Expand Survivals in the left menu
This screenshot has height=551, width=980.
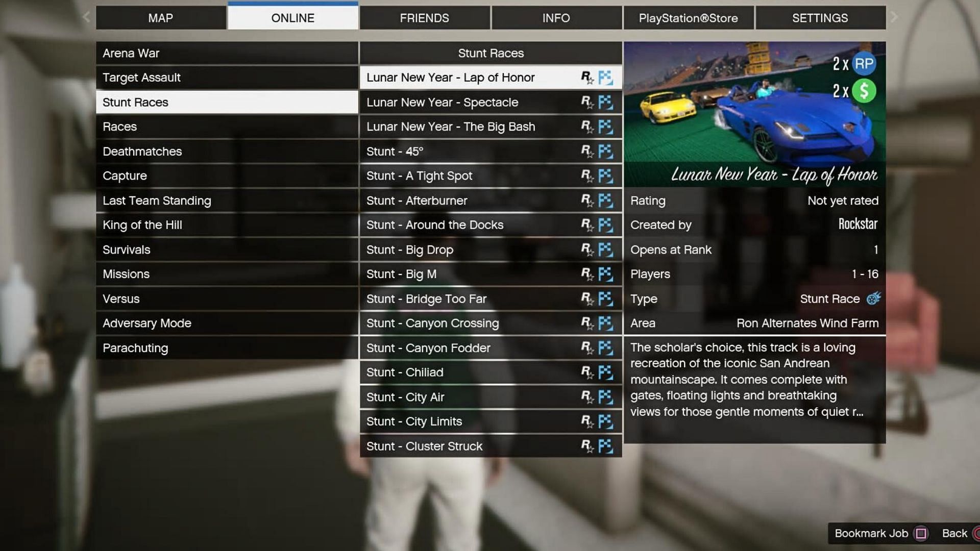127,249
